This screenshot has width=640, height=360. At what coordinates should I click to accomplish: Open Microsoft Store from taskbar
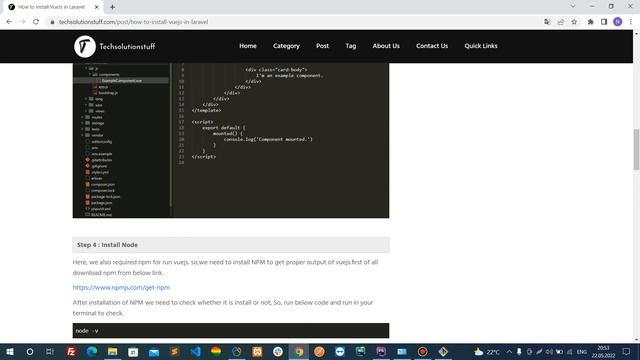pyautogui.click(x=133, y=351)
